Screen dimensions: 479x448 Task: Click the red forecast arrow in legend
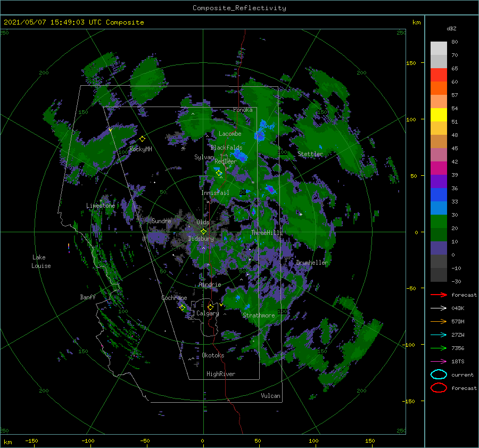[x=439, y=295]
